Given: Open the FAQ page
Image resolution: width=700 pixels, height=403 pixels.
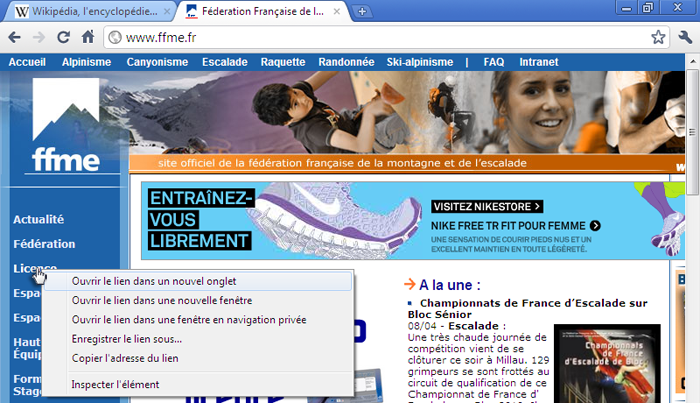Looking at the screenshot, I should click(x=494, y=62).
